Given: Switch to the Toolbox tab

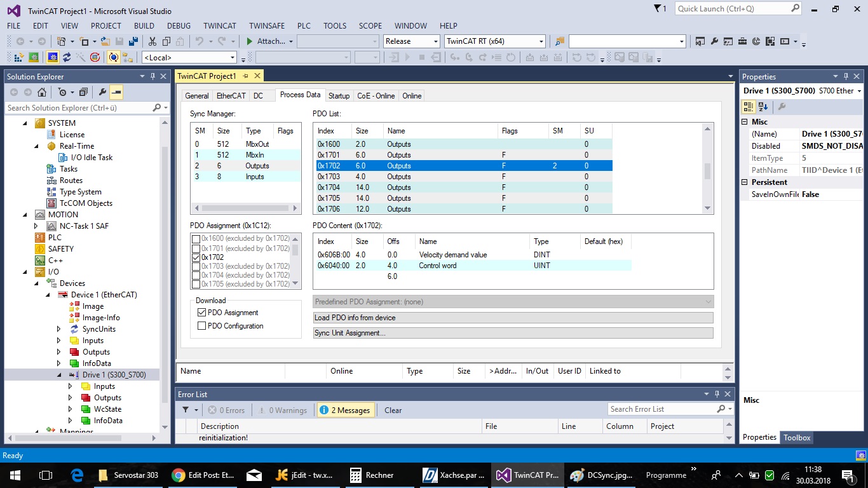Looking at the screenshot, I should point(797,438).
